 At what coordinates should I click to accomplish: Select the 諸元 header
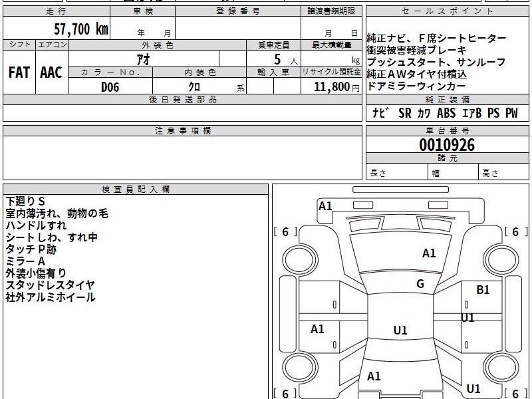coord(447,158)
